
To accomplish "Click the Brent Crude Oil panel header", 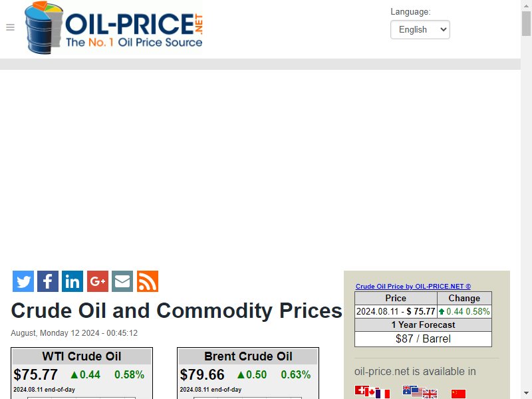I will coord(248,356).
